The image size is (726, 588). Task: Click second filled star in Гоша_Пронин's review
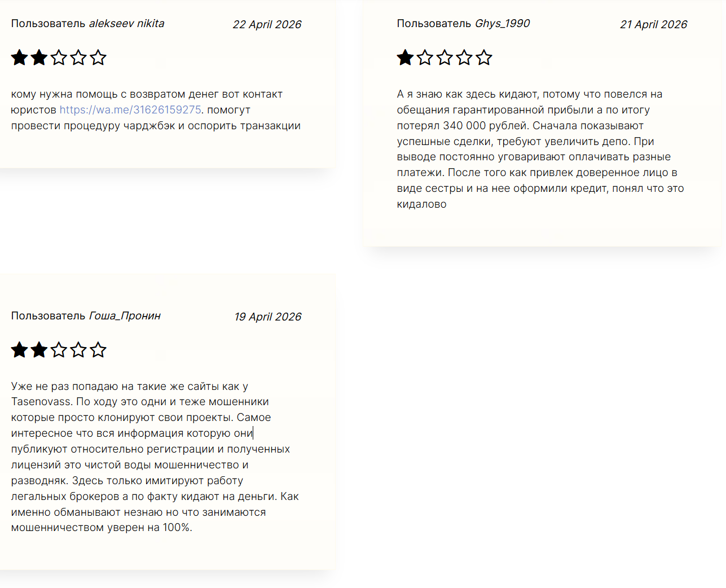[39, 350]
